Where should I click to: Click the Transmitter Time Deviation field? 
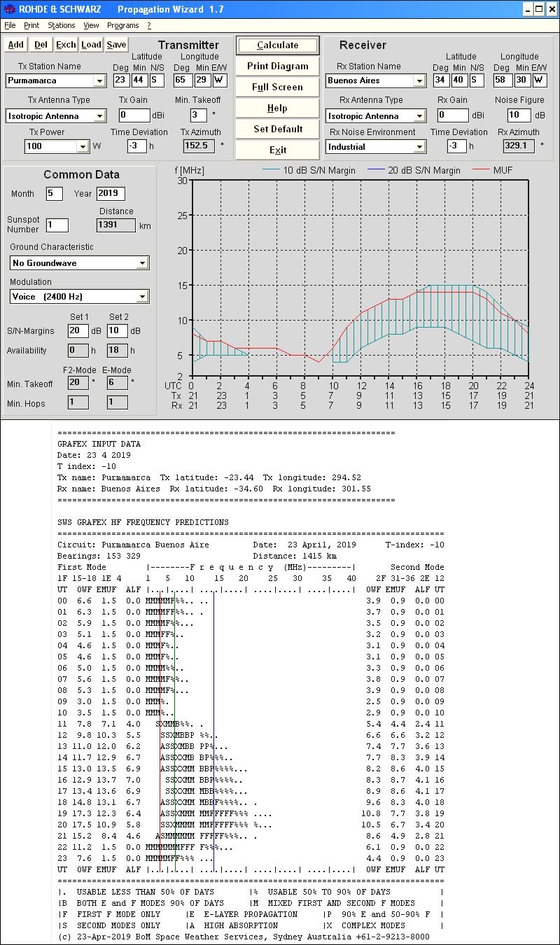(x=136, y=146)
